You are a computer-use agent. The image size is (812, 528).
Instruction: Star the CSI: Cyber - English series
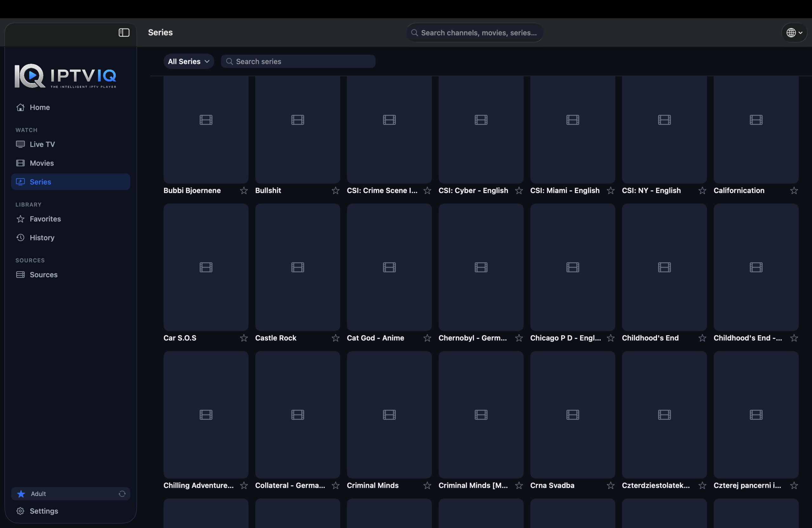(519, 191)
